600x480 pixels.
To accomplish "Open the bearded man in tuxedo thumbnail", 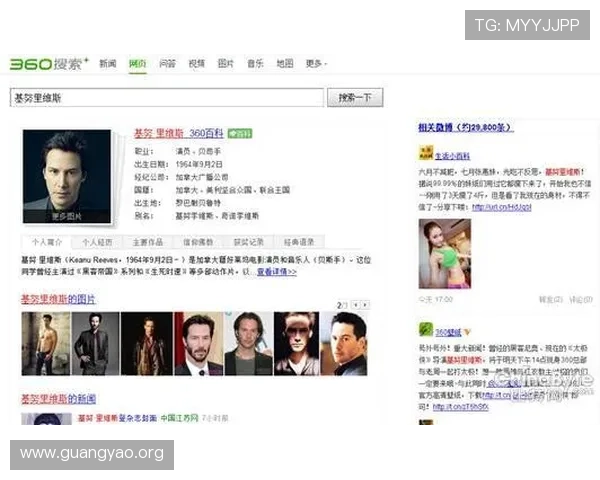I will pyautogui.click(x=199, y=343).
